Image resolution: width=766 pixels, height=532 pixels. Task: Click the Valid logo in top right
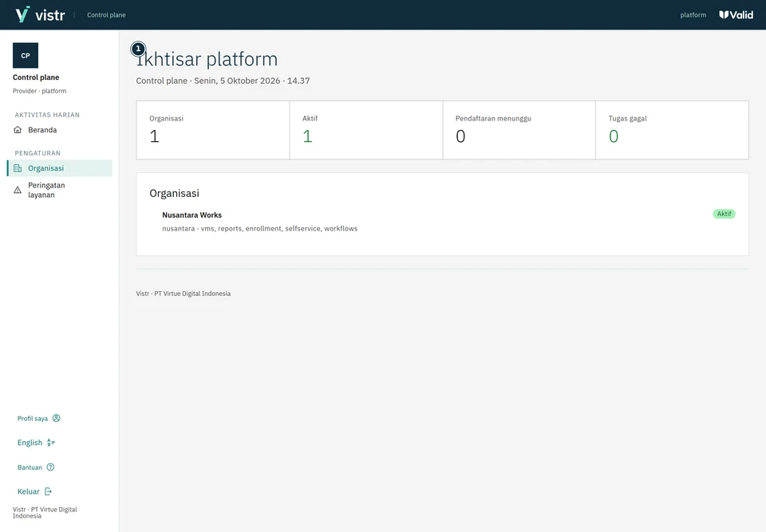[736, 14]
